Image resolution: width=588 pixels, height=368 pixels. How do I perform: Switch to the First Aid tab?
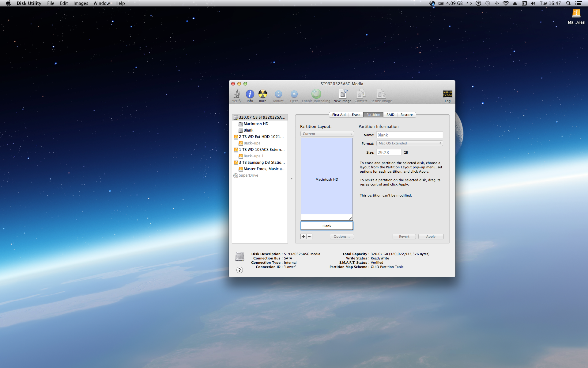coord(339,115)
